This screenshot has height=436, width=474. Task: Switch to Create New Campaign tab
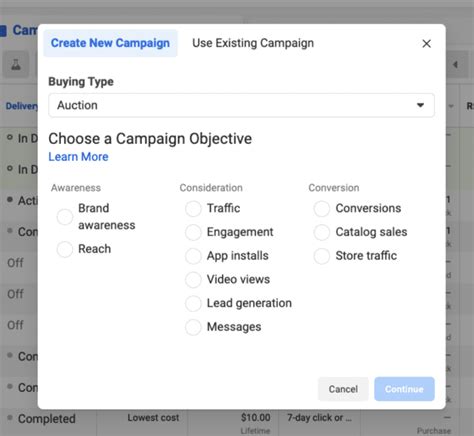pyautogui.click(x=110, y=43)
